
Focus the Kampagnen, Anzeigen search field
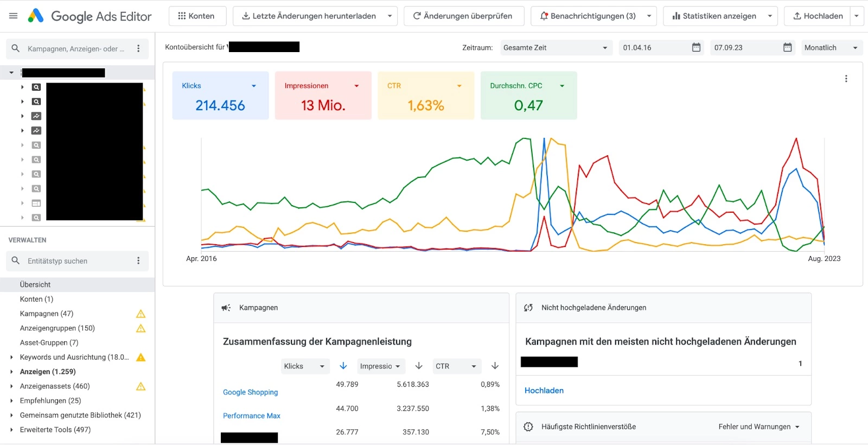pyautogui.click(x=76, y=49)
